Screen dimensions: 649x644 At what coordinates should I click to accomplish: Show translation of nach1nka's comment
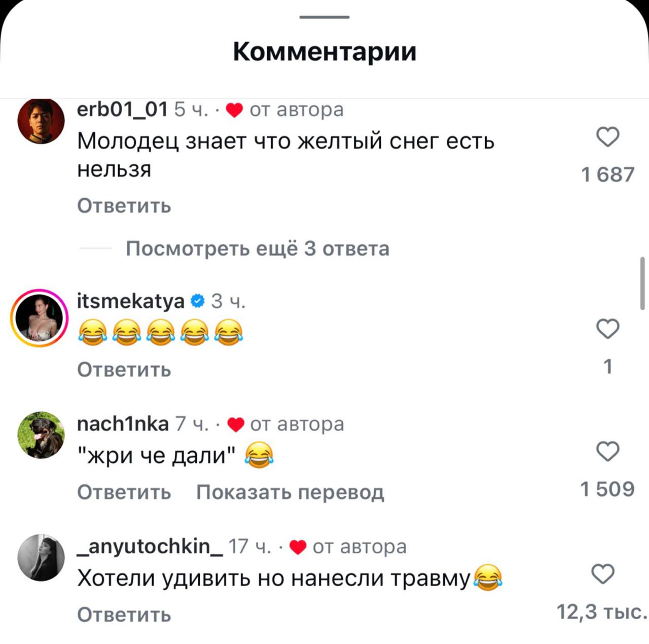click(x=291, y=492)
